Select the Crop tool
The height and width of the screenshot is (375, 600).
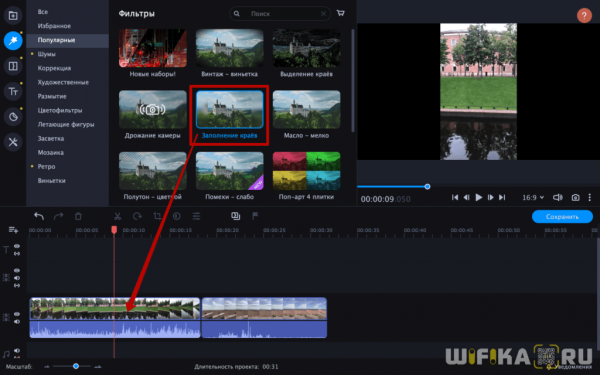coord(157,216)
